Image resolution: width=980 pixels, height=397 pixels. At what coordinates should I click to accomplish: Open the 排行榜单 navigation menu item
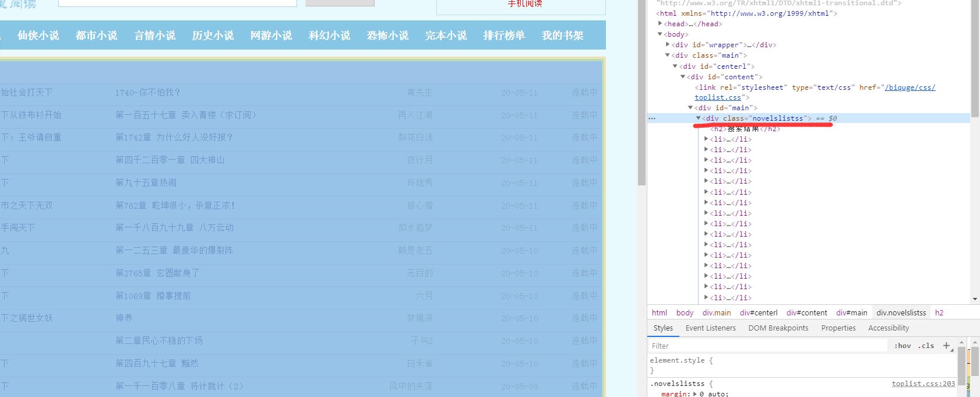pyautogui.click(x=504, y=36)
